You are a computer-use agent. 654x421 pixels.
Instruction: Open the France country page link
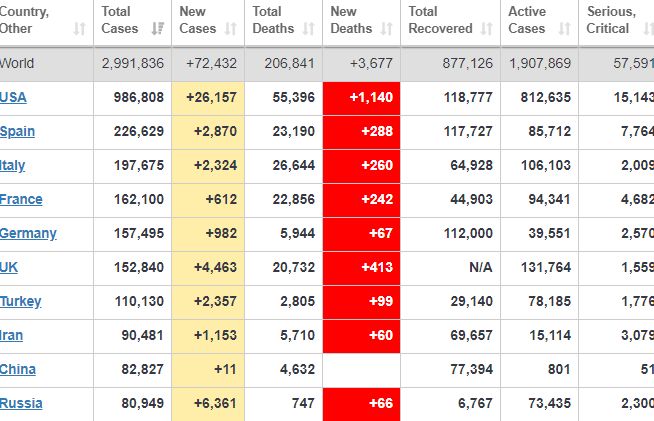pos(21,199)
